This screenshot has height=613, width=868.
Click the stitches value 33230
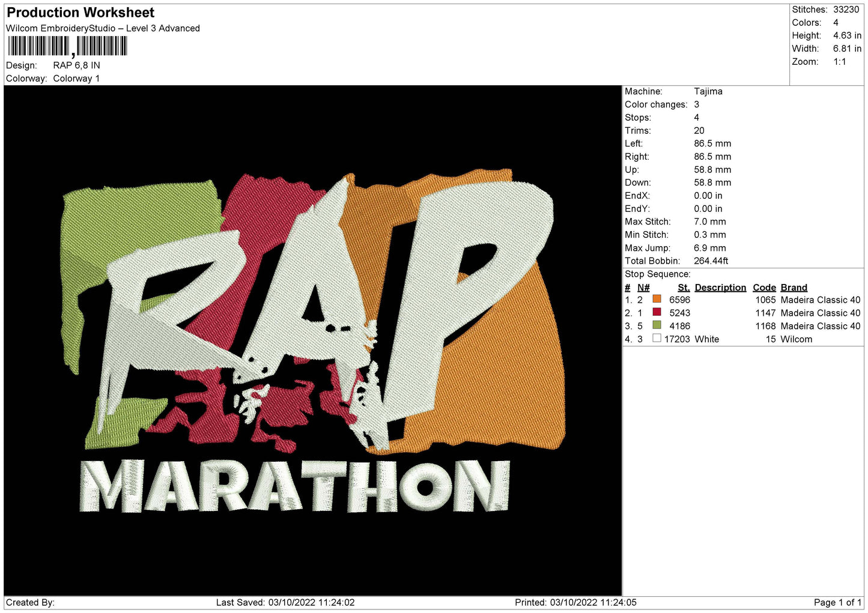coord(846,10)
